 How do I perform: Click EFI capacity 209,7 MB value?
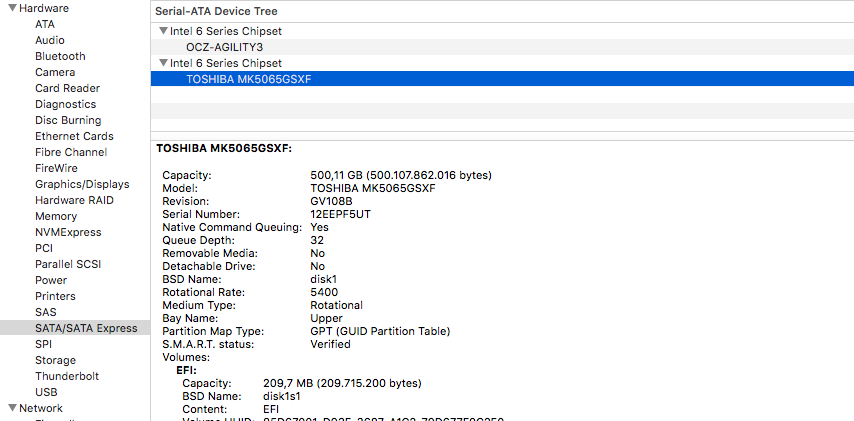point(342,383)
